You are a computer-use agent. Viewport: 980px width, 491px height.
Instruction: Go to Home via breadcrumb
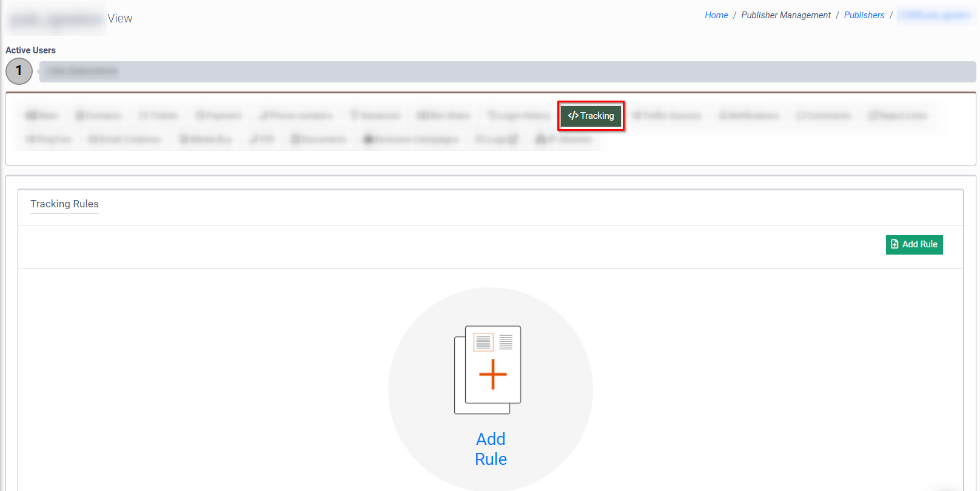[x=716, y=15]
